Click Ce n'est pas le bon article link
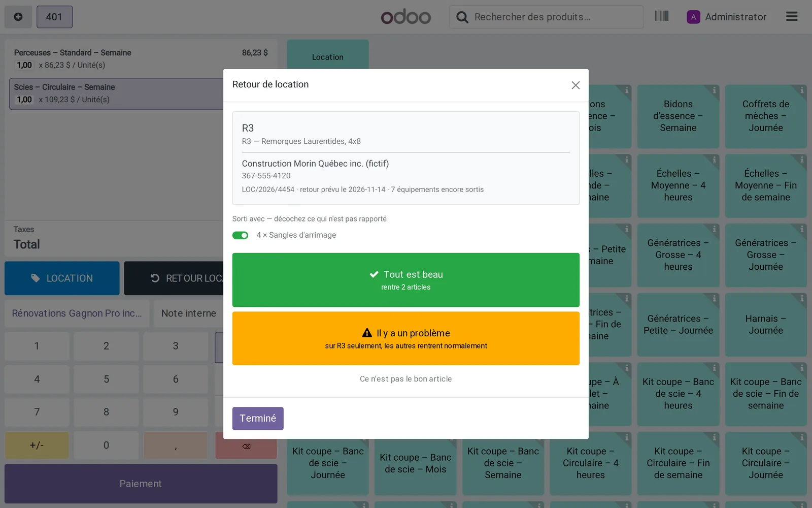 tap(406, 379)
